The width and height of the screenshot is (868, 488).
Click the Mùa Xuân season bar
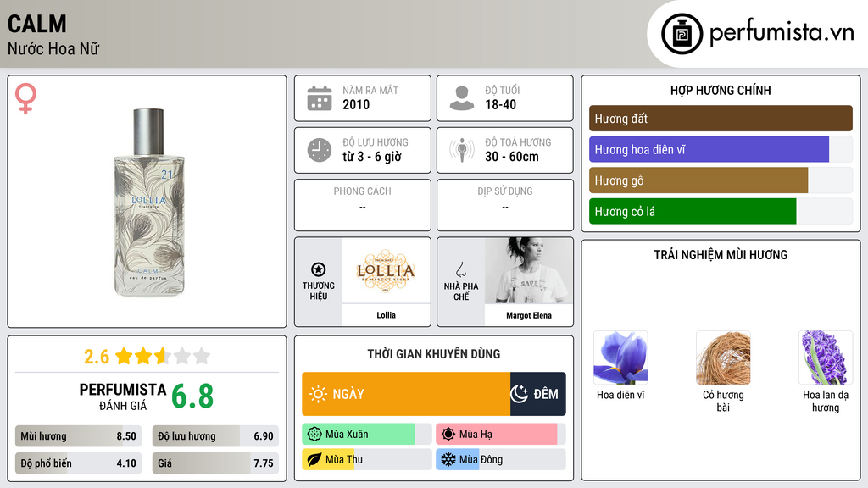[367, 435]
